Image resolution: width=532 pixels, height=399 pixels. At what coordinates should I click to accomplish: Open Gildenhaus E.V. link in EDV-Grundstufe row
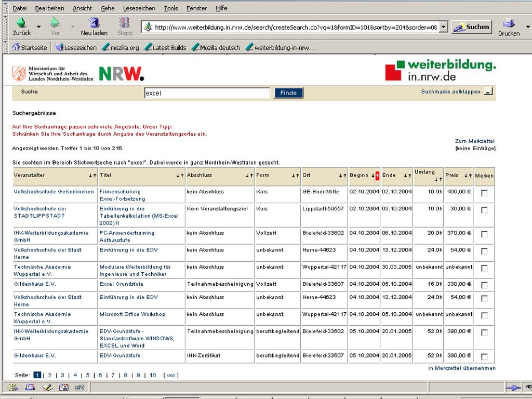(35, 355)
